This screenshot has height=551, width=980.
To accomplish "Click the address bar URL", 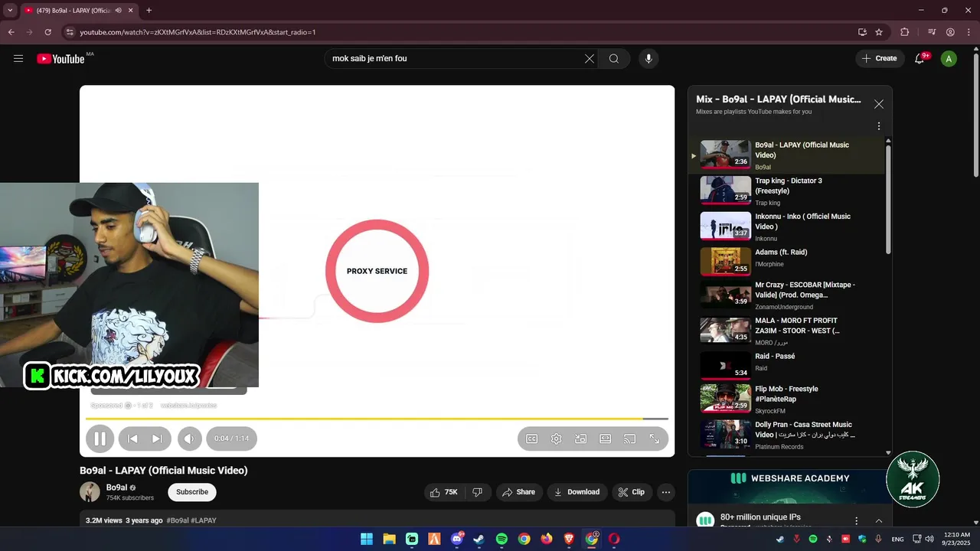I will tap(198, 32).
